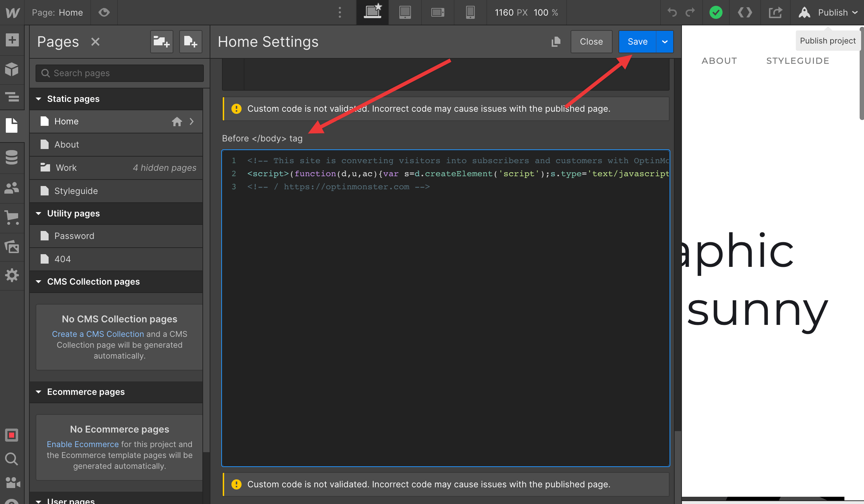Click the Create a CMS Collection link

tap(98, 334)
